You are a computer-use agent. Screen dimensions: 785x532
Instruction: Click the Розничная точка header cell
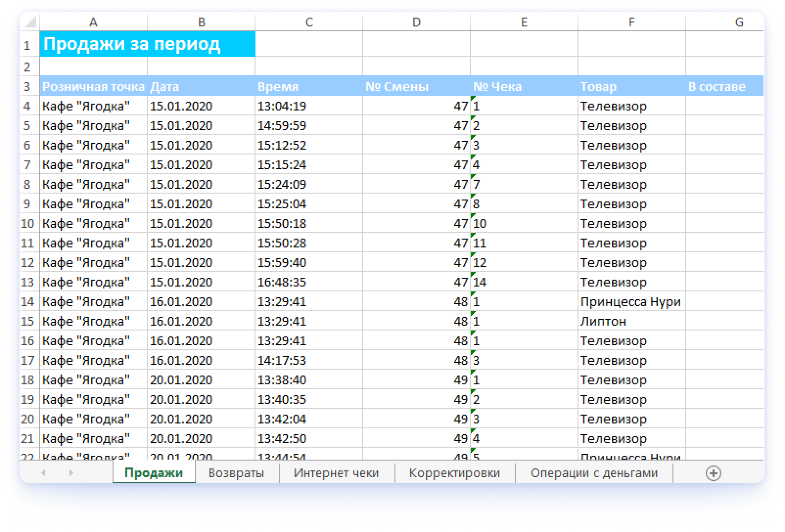click(93, 86)
